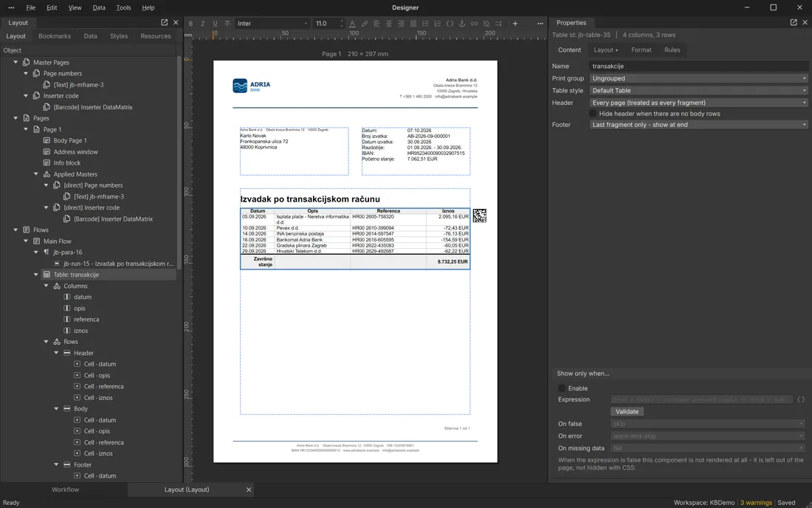Viewport: 812px width, 508px height.
Task: Open the Print group dropdown
Action: [x=698, y=78]
